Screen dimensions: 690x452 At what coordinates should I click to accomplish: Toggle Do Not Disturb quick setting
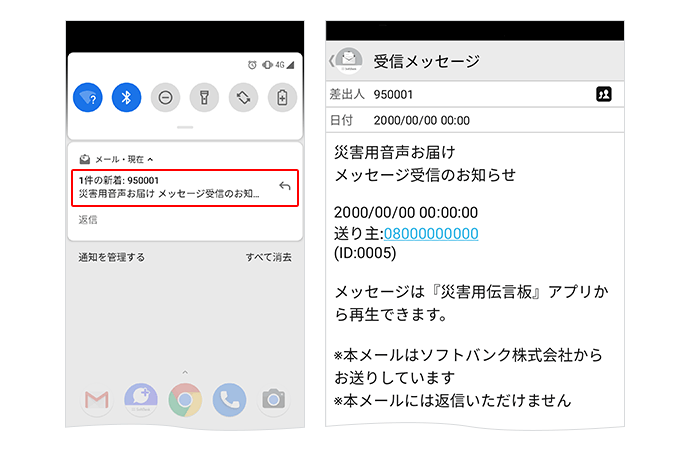pos(165,97)
